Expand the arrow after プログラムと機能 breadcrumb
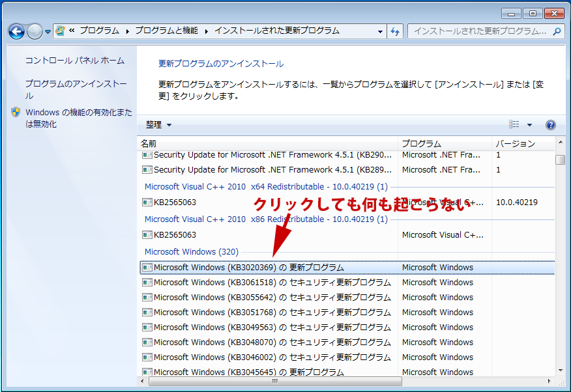The height and width of the screenshot is (392, 571). 207,31
